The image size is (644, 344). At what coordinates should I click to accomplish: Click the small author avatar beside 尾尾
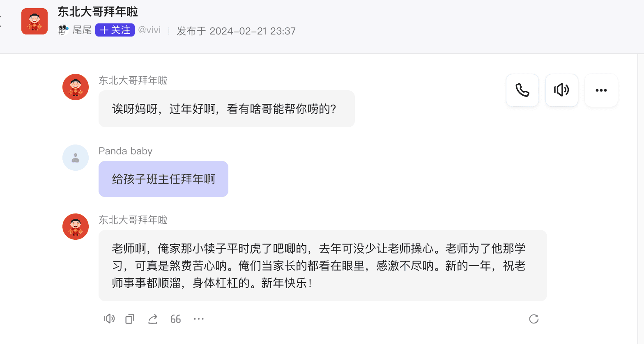63,30
